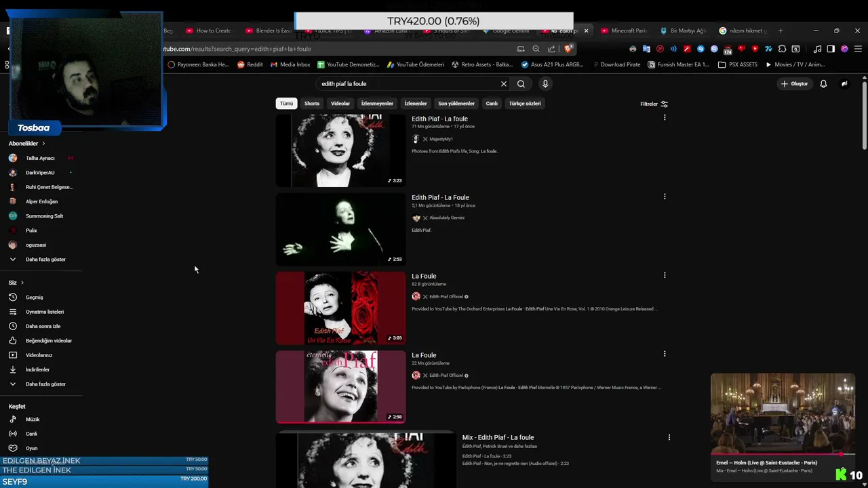
Task: Select the Canlı filter chip
Action: point(492,104)
